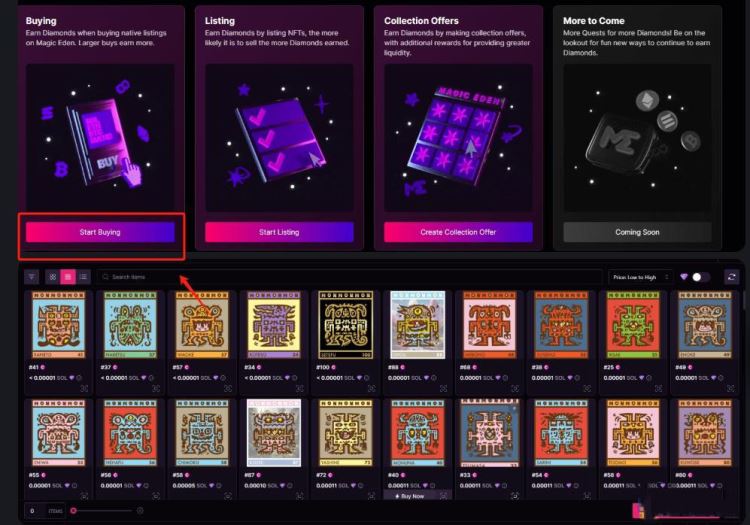Click the expand icon on item #41 card

[x=84, y=388]
